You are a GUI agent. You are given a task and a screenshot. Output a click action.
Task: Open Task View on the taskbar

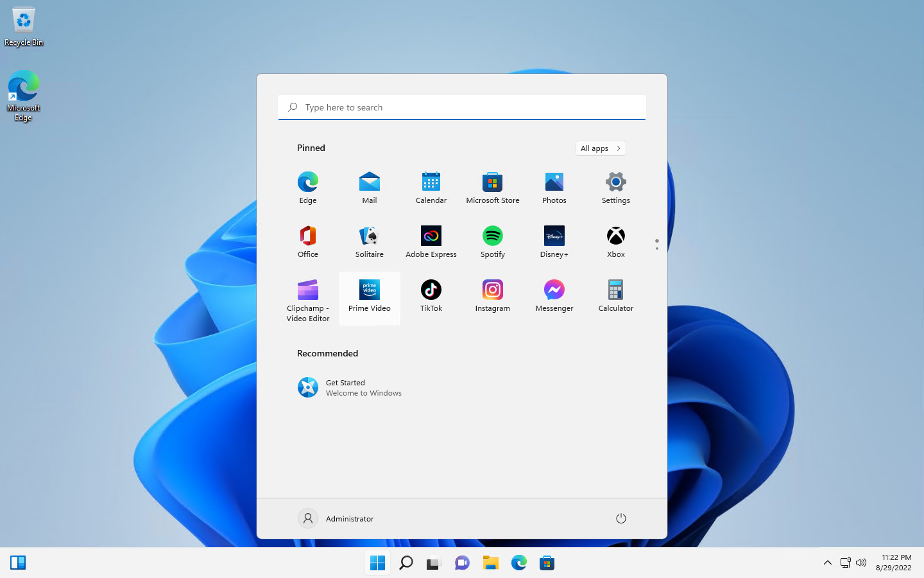pos(434,563)
